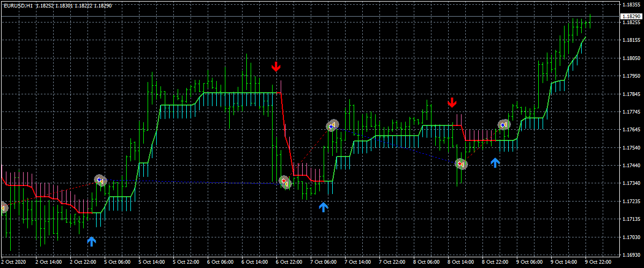Click the 6 Oct 22:00 time axis label
Image resolution: width=644 pixels, height=268 pixels.
click(x=290, y=263)
